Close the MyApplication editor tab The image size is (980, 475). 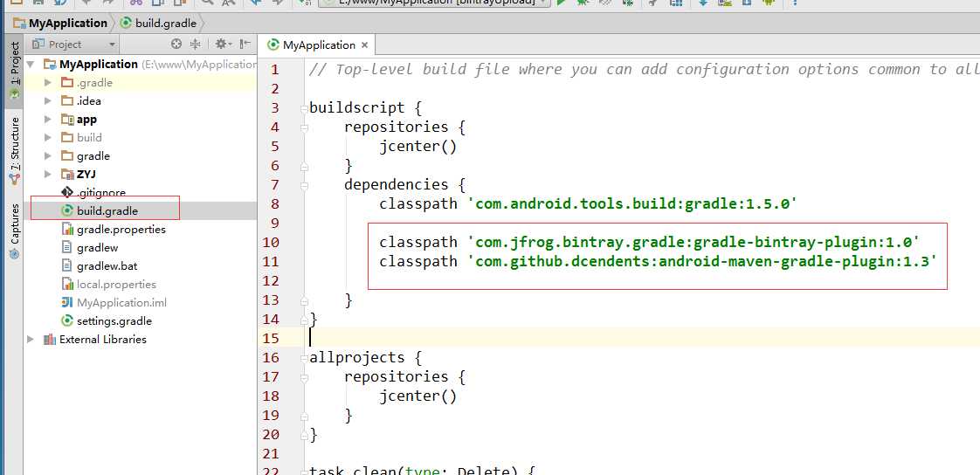(x=364, y=45)
